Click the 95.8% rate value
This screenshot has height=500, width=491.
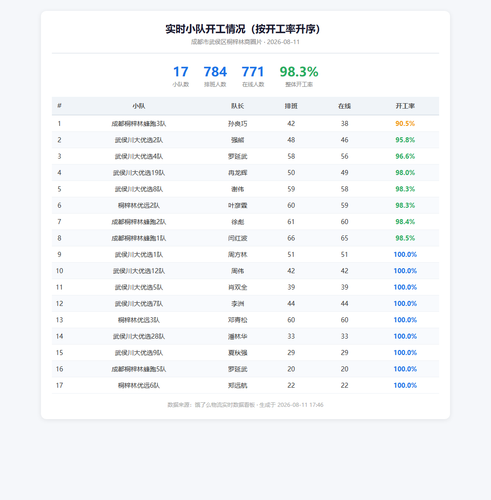pyautogui.click(x=405, y=140)
